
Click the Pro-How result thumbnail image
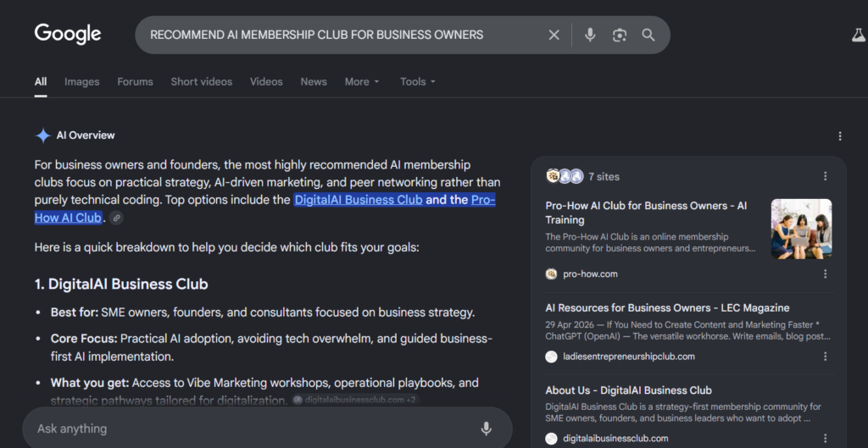[x=801, y=229]
